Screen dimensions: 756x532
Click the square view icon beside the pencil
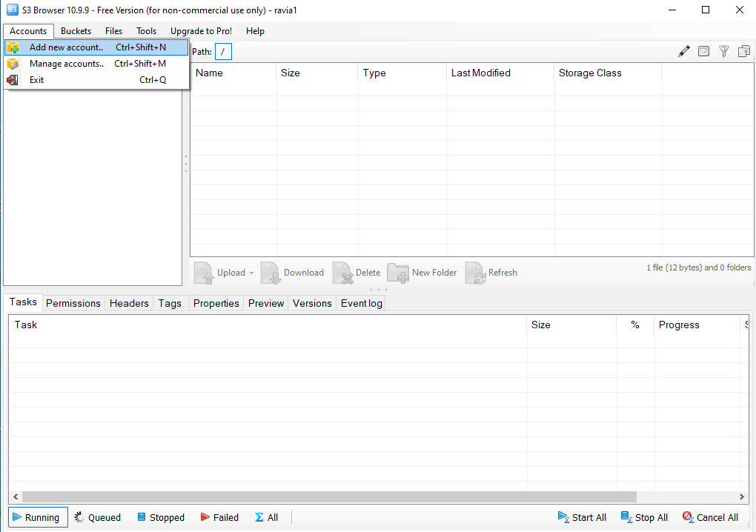[x=704, y=51]
